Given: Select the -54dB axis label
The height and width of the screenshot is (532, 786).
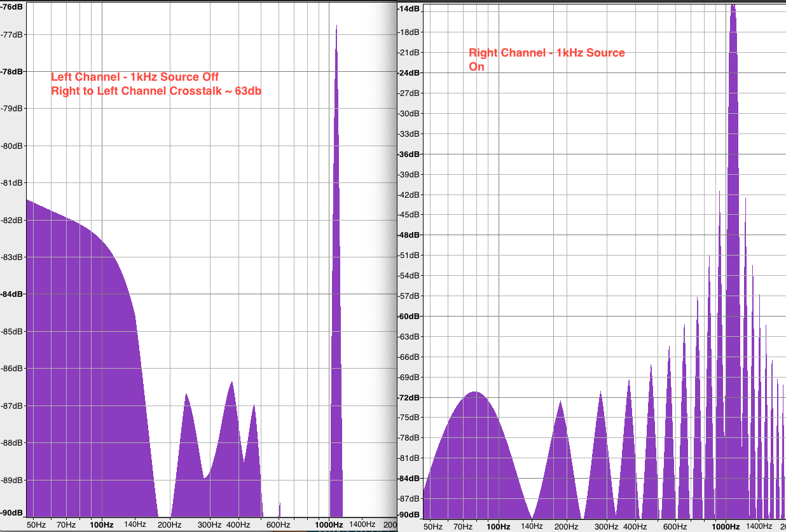Looking at the screenshot, I should pos(408,275).
